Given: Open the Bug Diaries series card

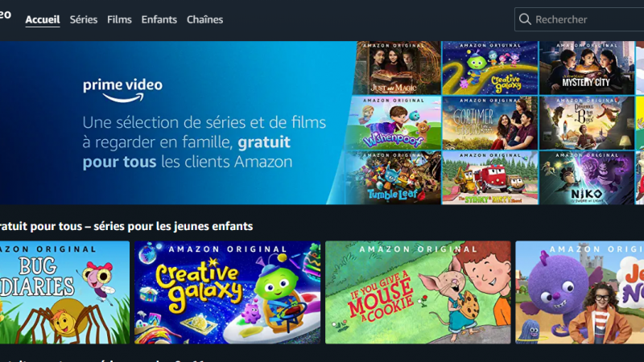Looking at the screenshot, I should click(x=64, y=292).
